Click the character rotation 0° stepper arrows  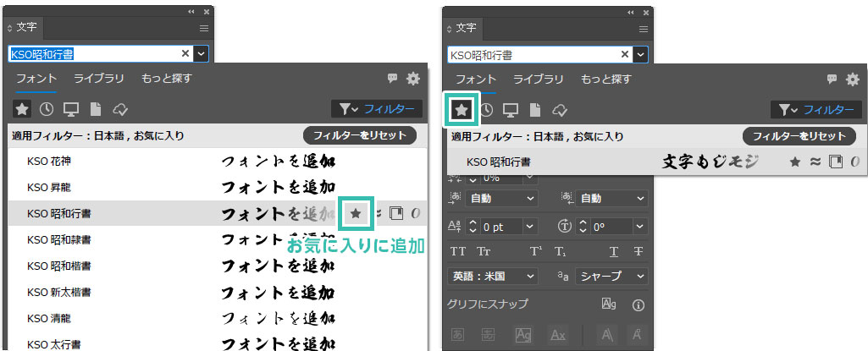(584, 227)
